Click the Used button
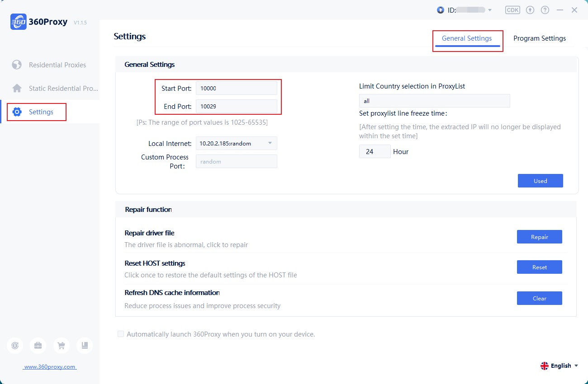The width and height of the screenshot is (588, 384). (x=541, y=181)
